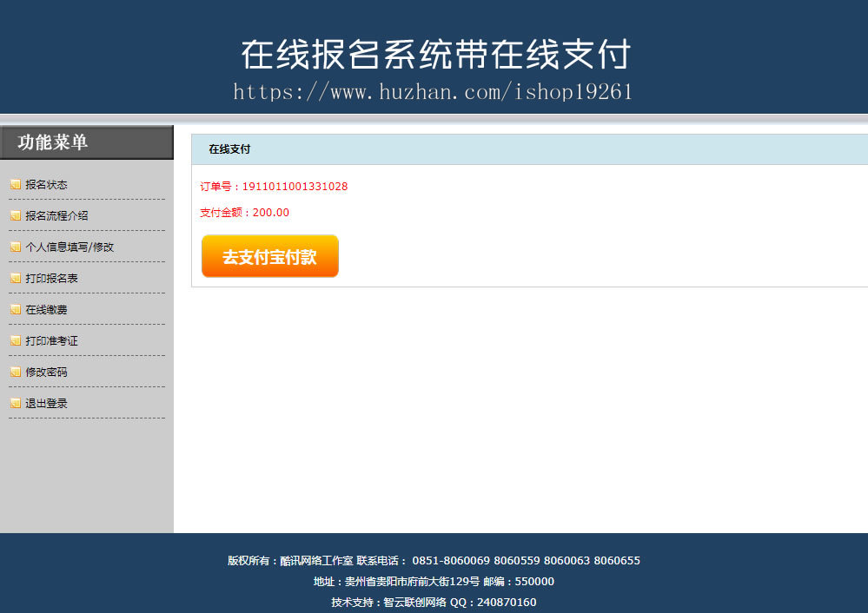
Task: Log out via 退出登录
Action: pyautogui.click(x=47, y=404)
